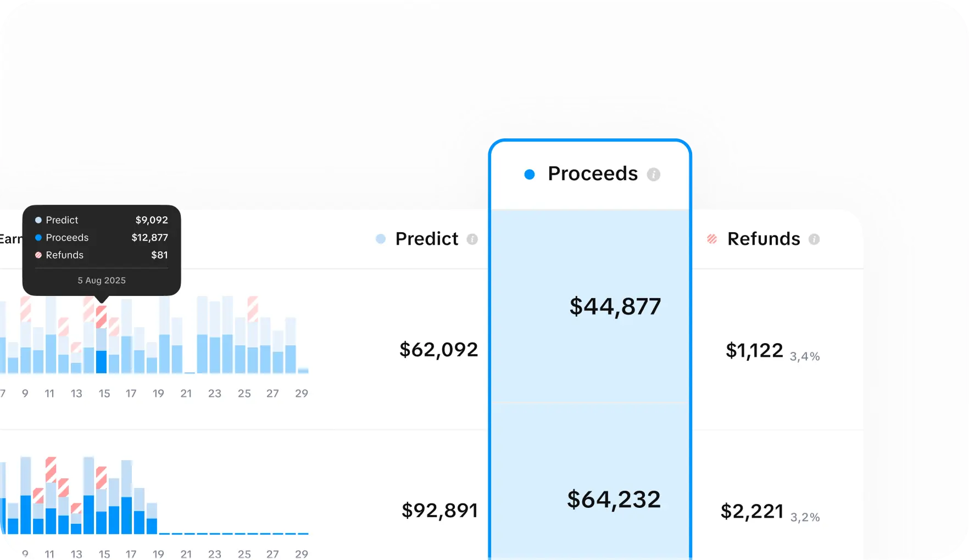Click the blue legend dot next to Predict
Viewport: 969px width, 560px height.
coord(380,239)
